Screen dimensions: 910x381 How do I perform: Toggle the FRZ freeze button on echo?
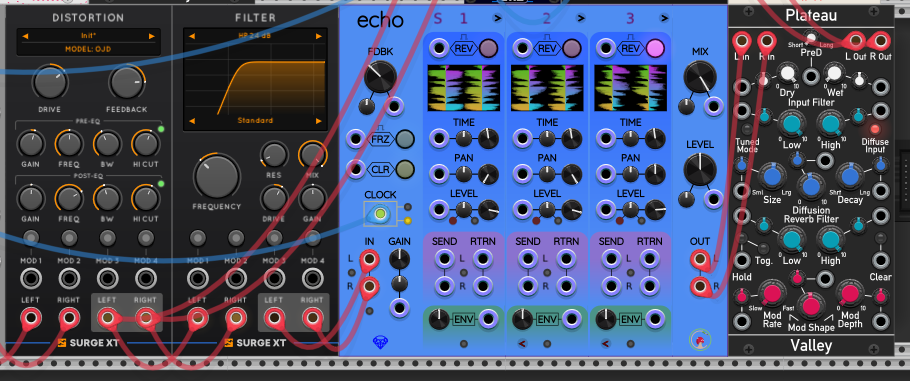click(x=405, y=139)
